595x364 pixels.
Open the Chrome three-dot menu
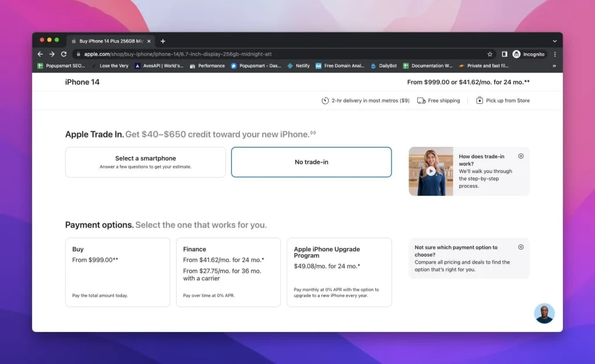[x=555, y=54]
